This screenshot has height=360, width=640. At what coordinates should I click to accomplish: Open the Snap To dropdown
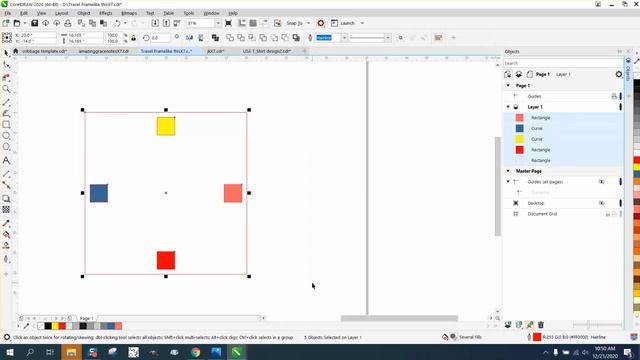click(x=308, y=23)
